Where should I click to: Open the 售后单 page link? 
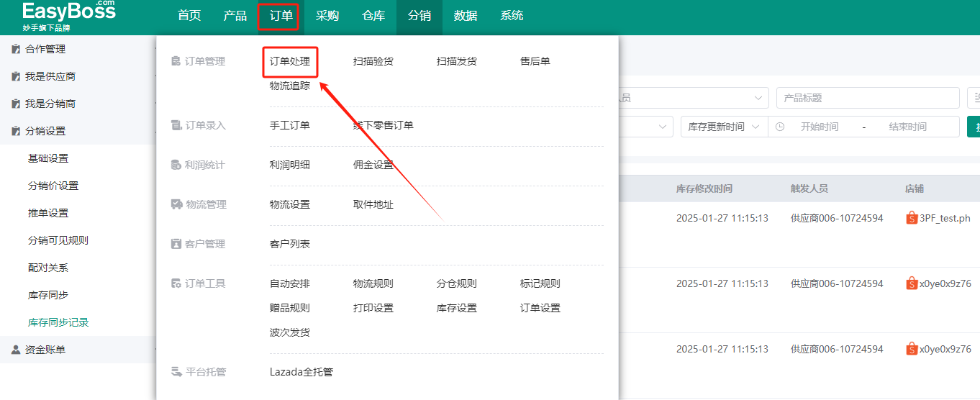(x=535, y=62)
